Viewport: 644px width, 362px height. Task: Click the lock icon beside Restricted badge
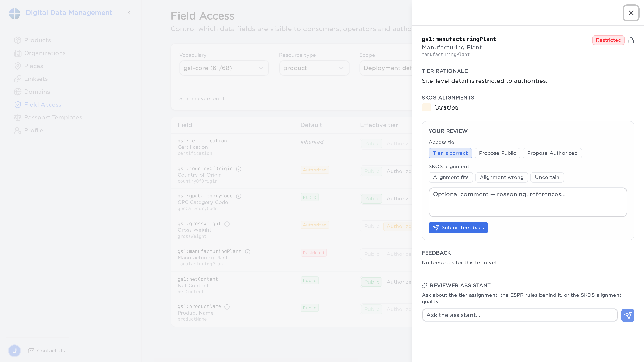pyautogui.click(x=631, y=40)
